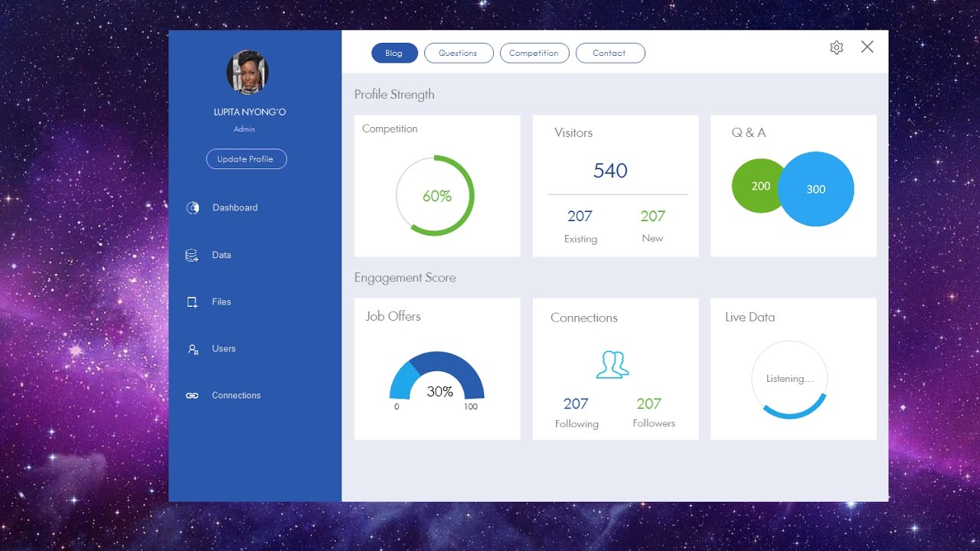
Task: Open Data from the sidebar menu
Action: point(221,255)
